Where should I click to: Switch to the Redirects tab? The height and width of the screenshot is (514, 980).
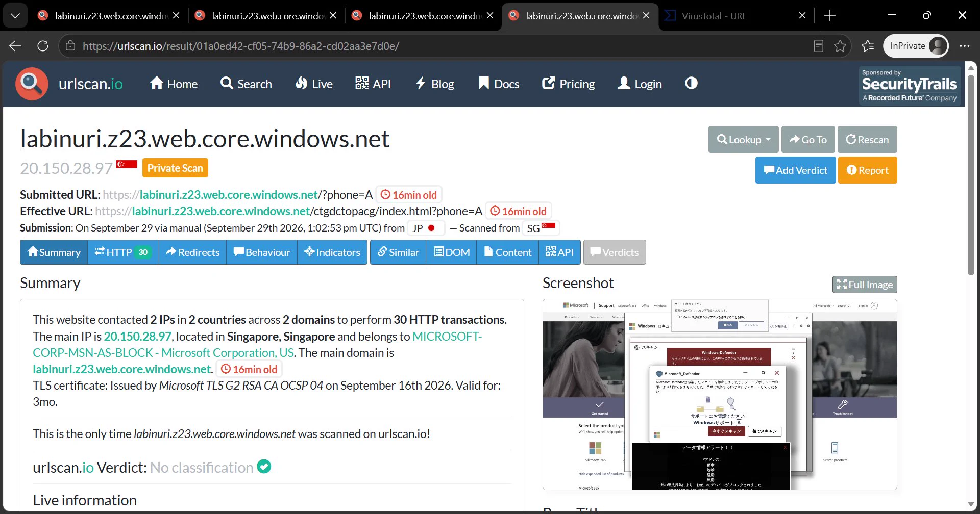point(192,252)
